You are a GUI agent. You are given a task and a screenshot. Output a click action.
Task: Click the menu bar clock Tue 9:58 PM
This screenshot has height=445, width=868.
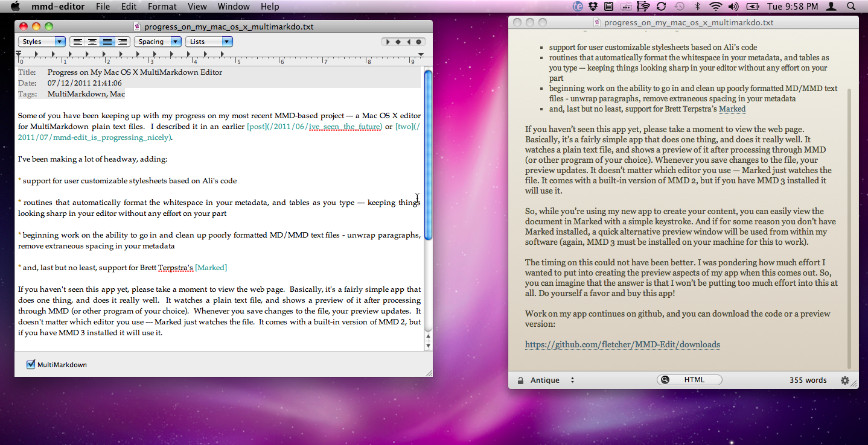[x=791, y=7]
